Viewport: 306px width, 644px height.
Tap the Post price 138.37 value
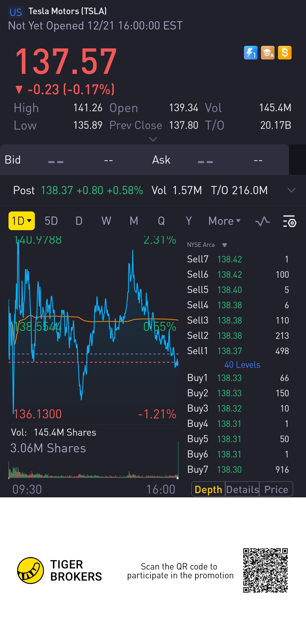(x=57, y=191)
